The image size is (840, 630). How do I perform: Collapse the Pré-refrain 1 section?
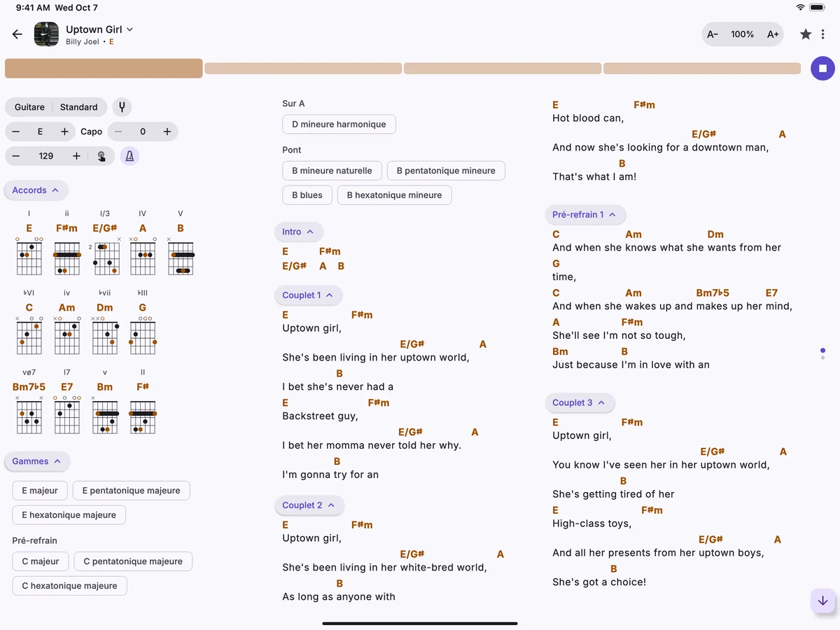pos(585,215)
